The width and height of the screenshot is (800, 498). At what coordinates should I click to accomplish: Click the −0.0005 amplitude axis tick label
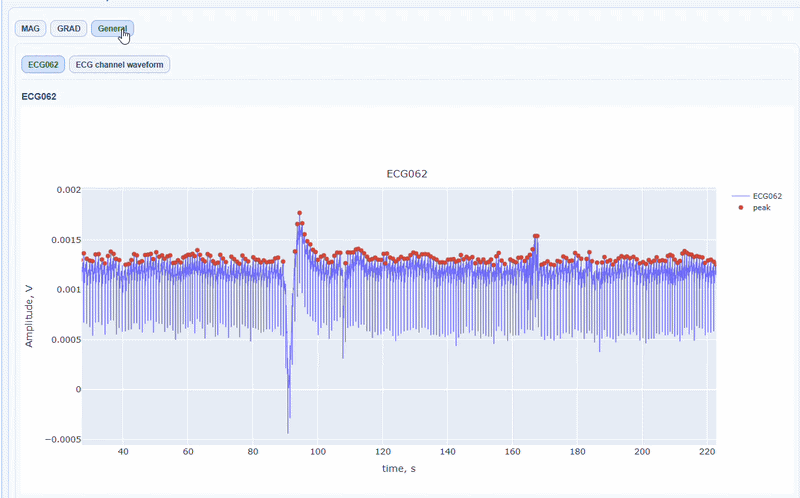pyautogui.click(x=61, y=439)
